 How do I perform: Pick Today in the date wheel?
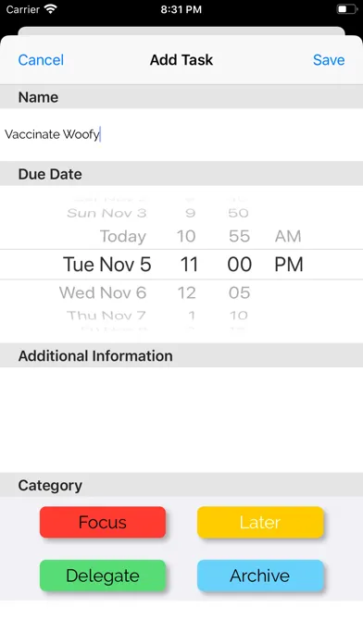pyautogui.click(x=123, y=237)
